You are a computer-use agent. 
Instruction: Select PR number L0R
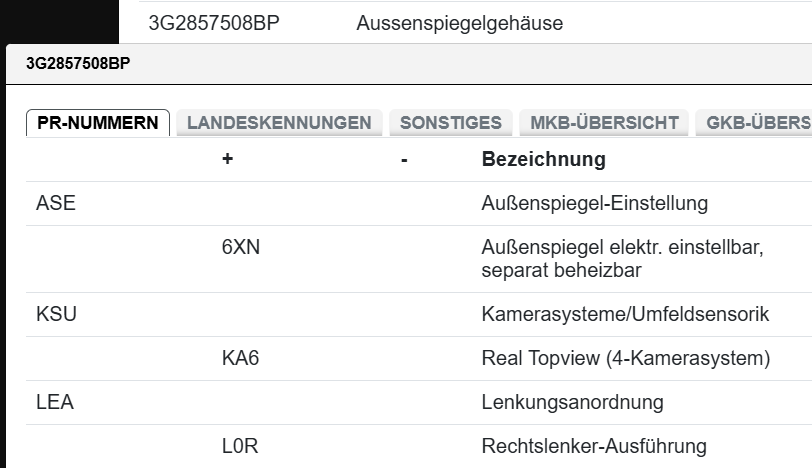pyautogui.click(x=240, y=446)
